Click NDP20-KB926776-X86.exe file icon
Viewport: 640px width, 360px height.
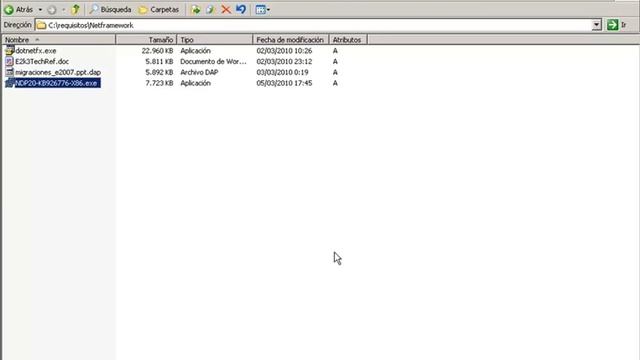coord(10,83)
